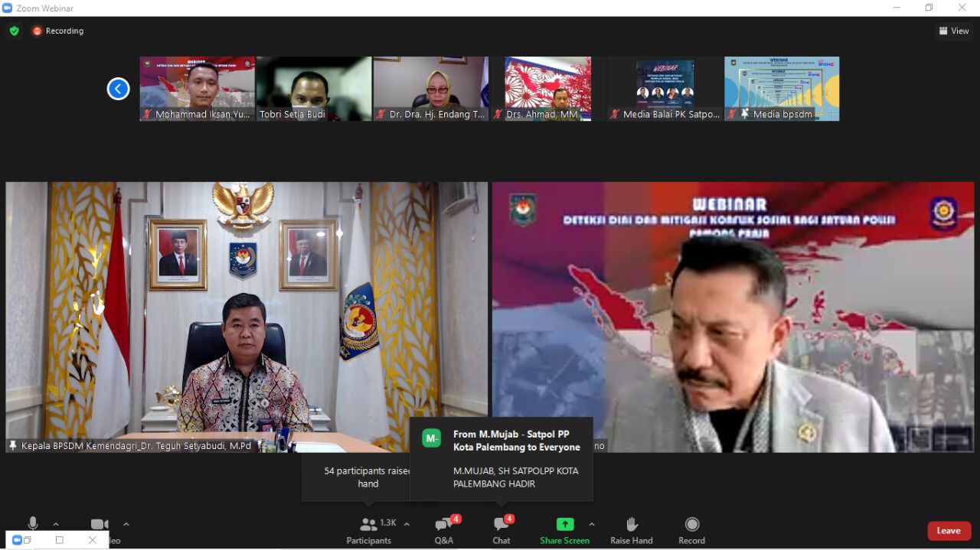Toggle the video camera icon

pyautogui.click(x=100, y=524)
